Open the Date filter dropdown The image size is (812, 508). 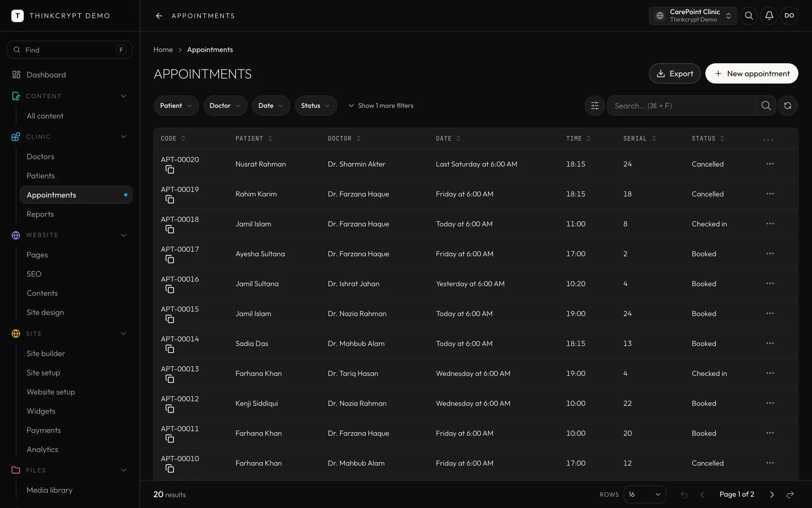tap(271, 105)
